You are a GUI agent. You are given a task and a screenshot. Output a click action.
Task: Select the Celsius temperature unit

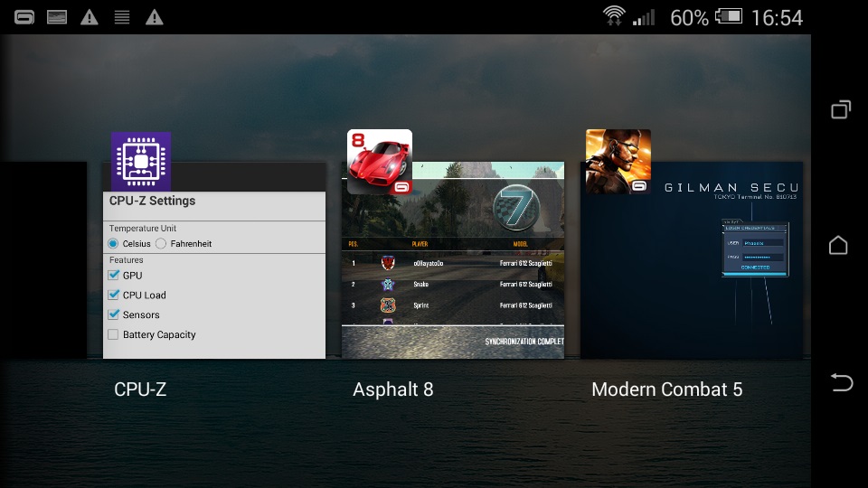pyautogui.click(x=113, y=244)
